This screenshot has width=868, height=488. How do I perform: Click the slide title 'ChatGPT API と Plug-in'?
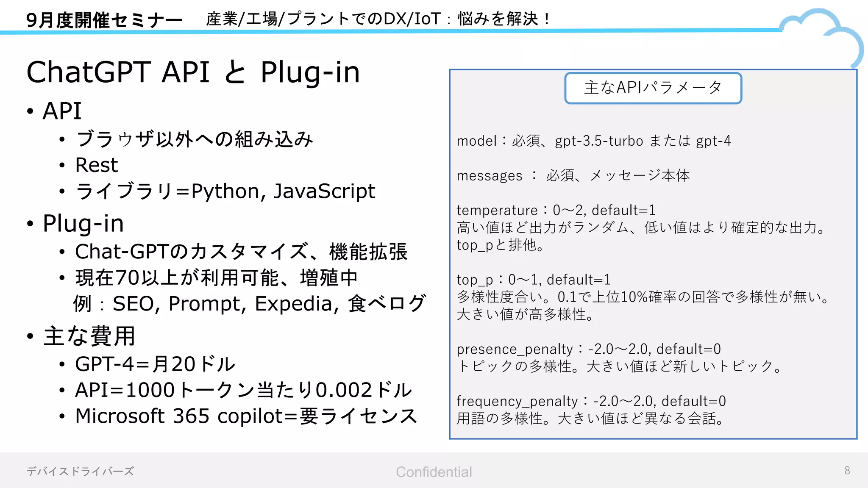click(x=193, y=72)
